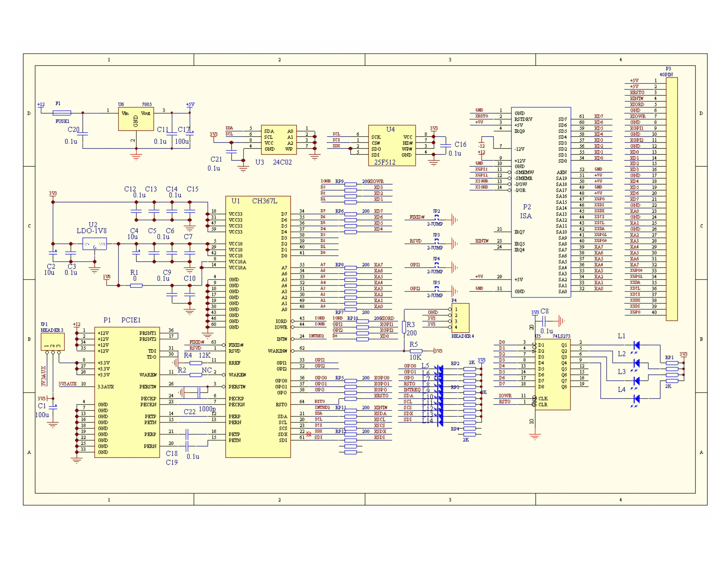Click the JP1 HEADER3 connector box

(x=53, y=342)
